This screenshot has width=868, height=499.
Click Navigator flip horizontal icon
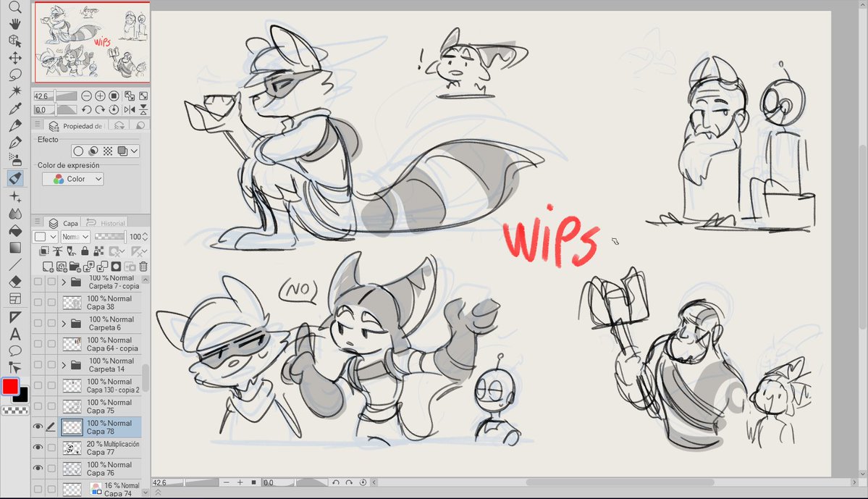coord(130,109)
